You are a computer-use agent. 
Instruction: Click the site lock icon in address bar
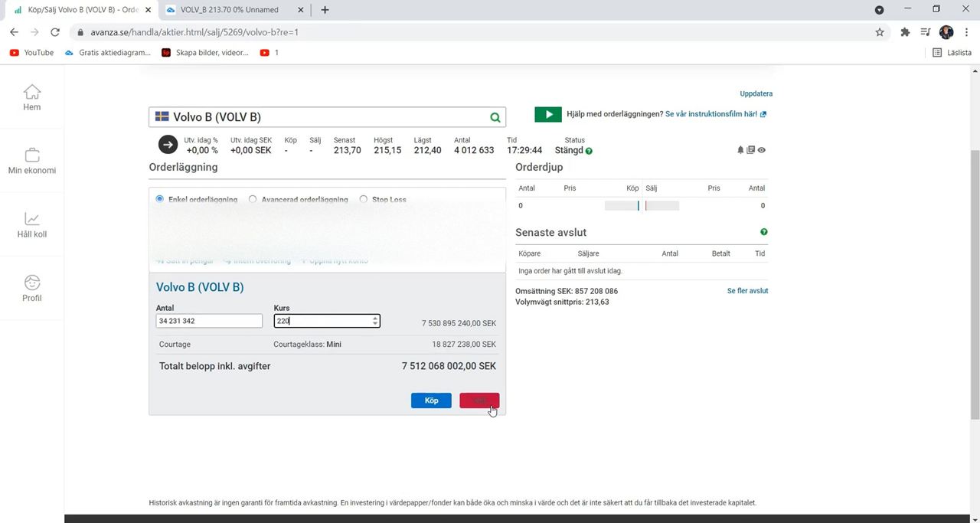click(80, 32)
